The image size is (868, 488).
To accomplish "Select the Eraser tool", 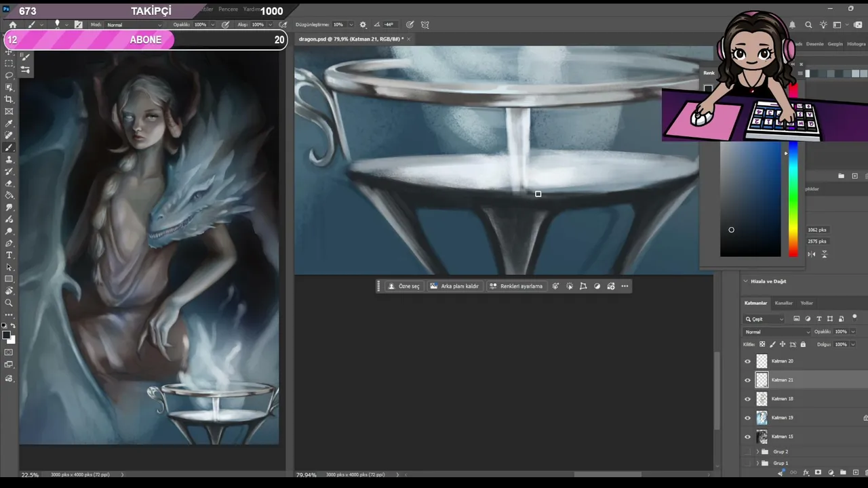I will pyautogui.click(x=9, y=184).
